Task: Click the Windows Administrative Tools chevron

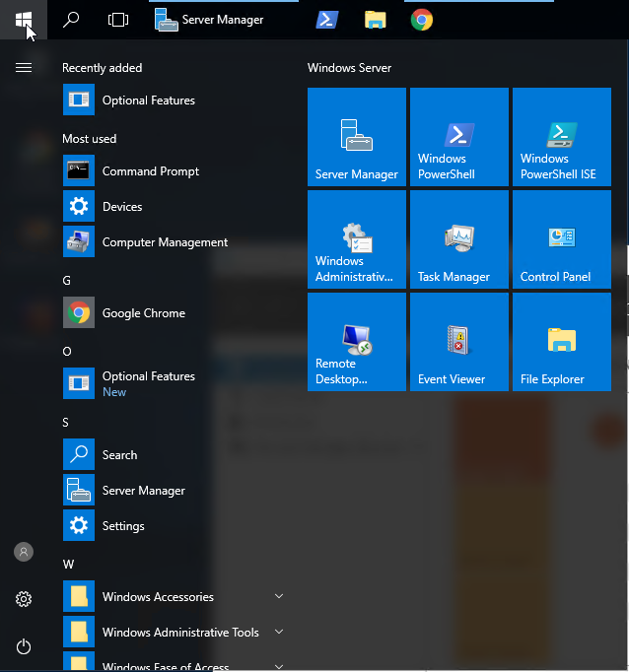Action: point(279,632)
